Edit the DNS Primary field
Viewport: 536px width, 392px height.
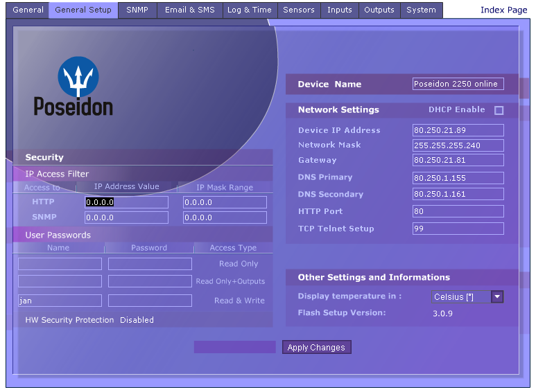click(x=458, y=178)
